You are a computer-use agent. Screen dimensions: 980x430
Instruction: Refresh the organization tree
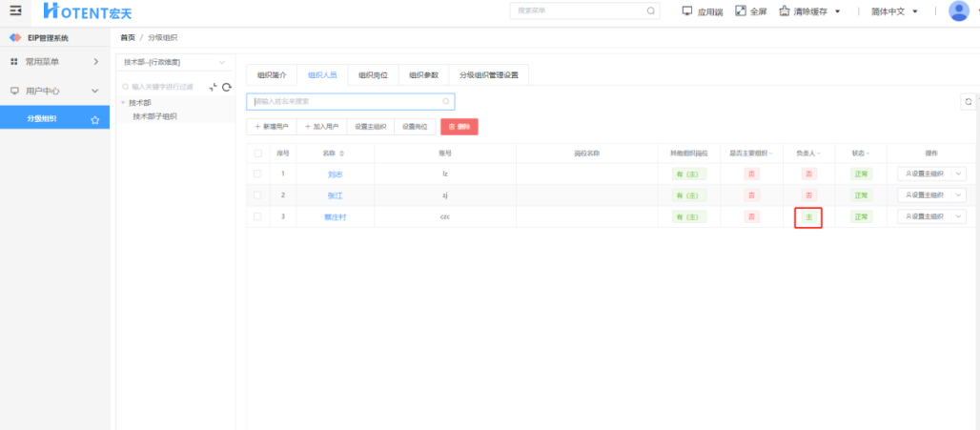point(227,88)
